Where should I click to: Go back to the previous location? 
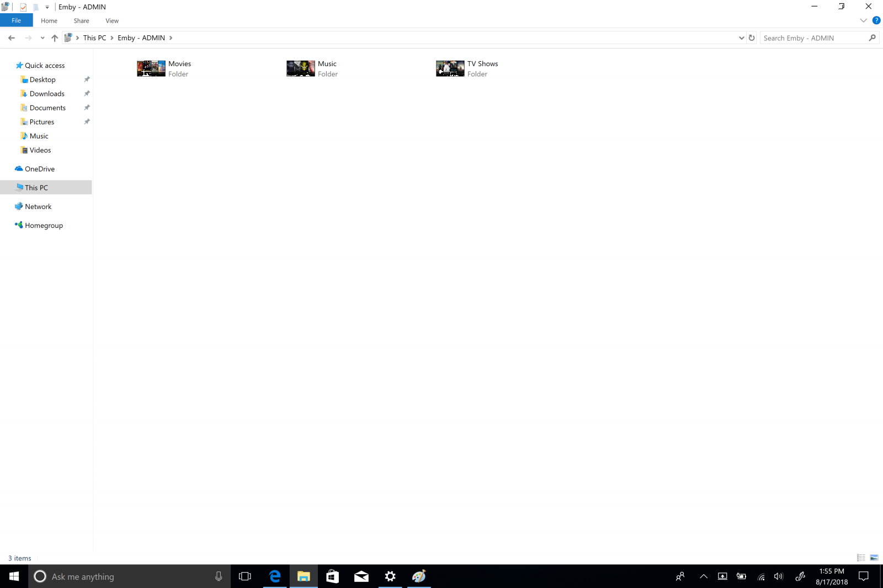(12, 38)
